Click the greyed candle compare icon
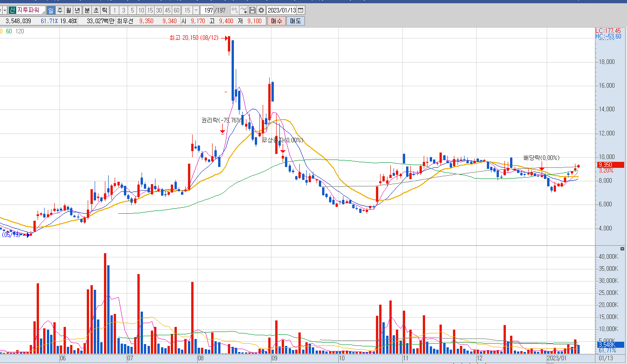The width and height of the screenshot is (627, 364). pos(235,10)
